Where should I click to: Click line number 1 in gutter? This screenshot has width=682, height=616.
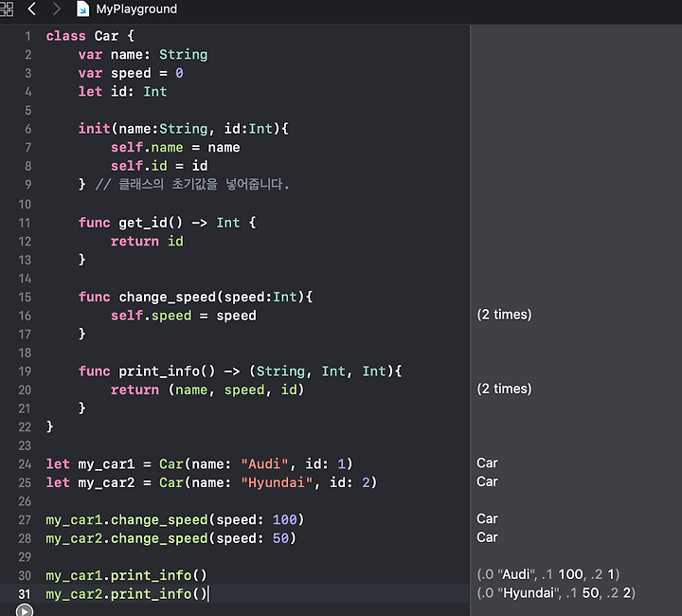click(27, 36)
